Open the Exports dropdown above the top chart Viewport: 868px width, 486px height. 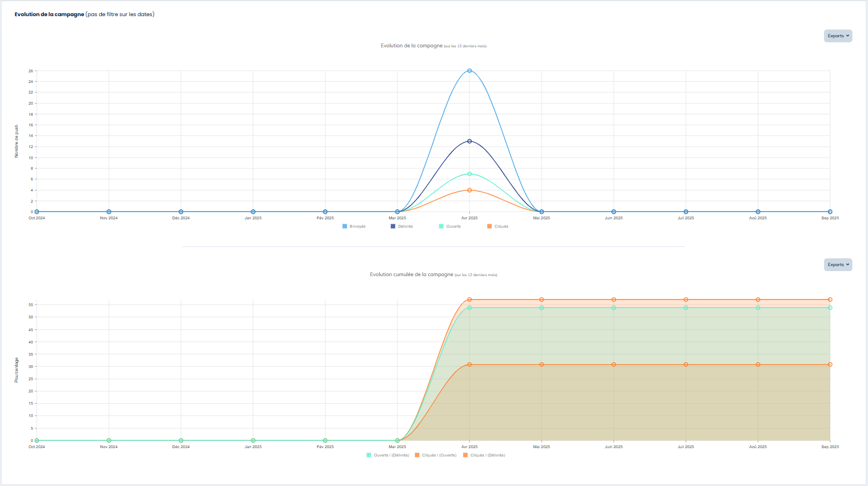pos(838,36)
